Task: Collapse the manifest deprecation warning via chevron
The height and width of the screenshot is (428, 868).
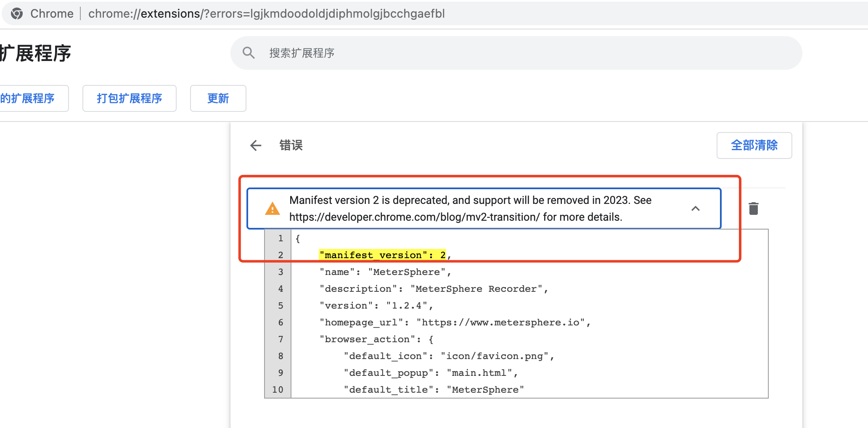Action: (x=696, y=209)
